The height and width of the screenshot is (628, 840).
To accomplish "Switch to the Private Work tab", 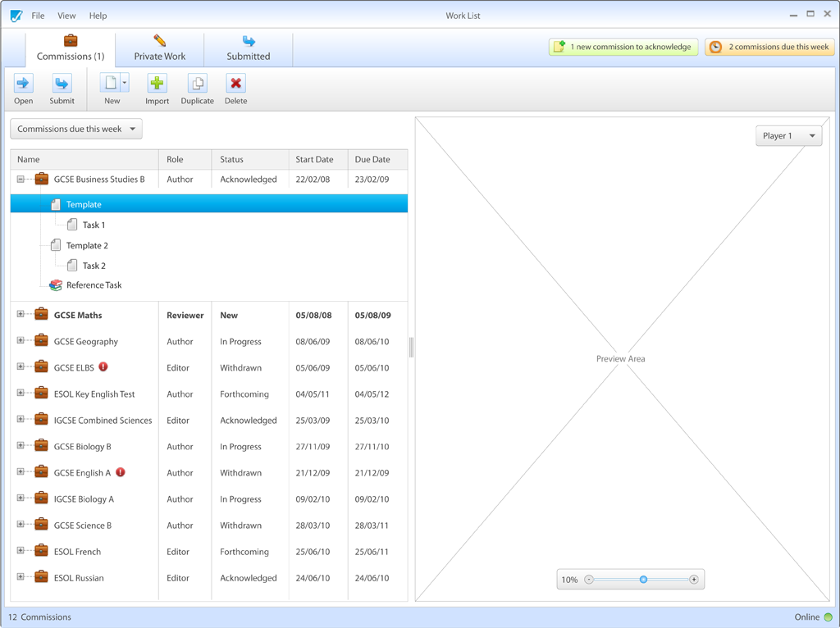I will tap(160, 48).
